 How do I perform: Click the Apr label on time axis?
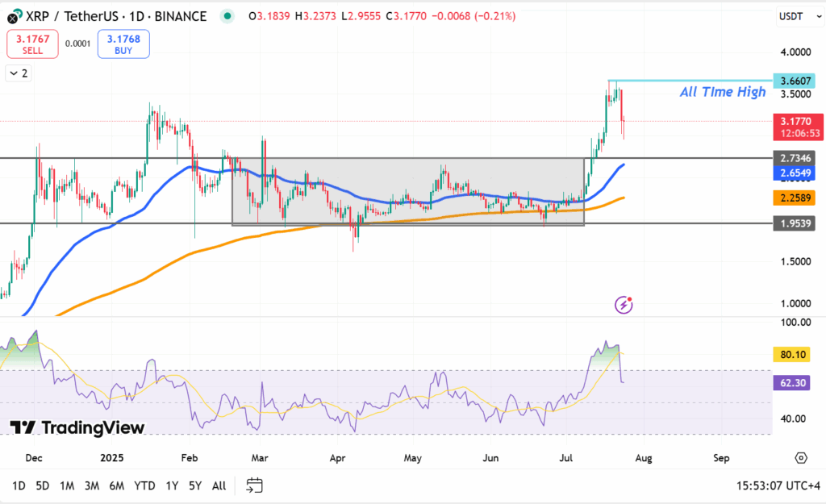337,458
